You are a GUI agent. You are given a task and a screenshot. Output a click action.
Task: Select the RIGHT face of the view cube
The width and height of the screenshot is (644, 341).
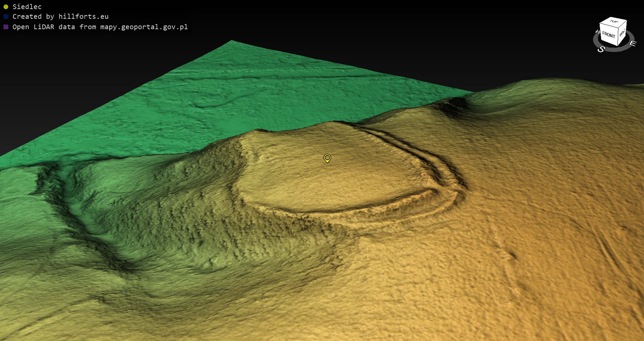(x=622, y=33)
